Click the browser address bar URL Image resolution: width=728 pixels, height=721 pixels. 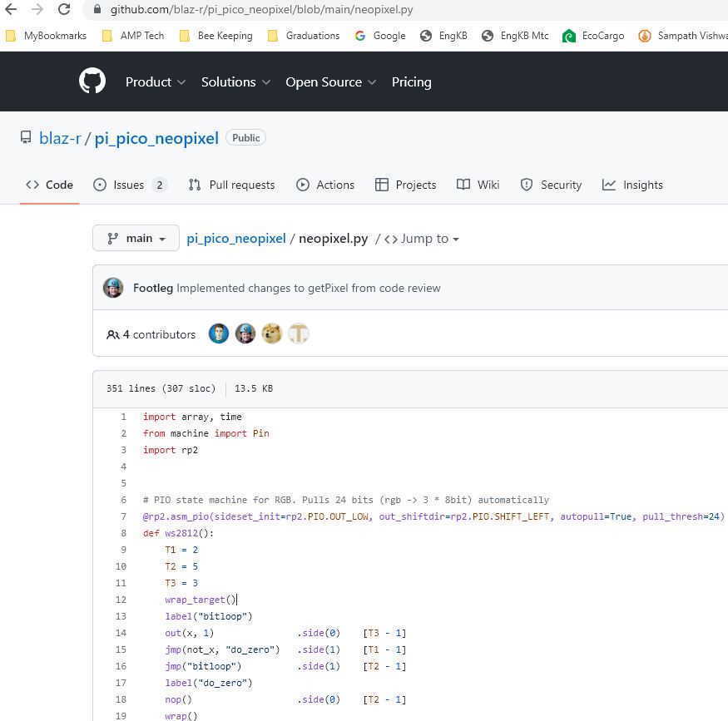click(261, 10)
